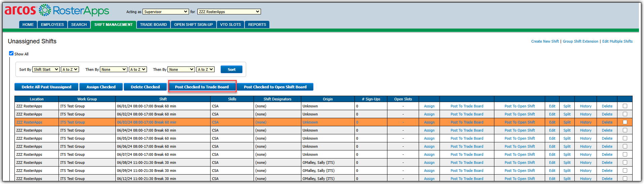Click the Arcos RosterApps logo
This screenshot has height=184, width=644.
pos(56,11)
